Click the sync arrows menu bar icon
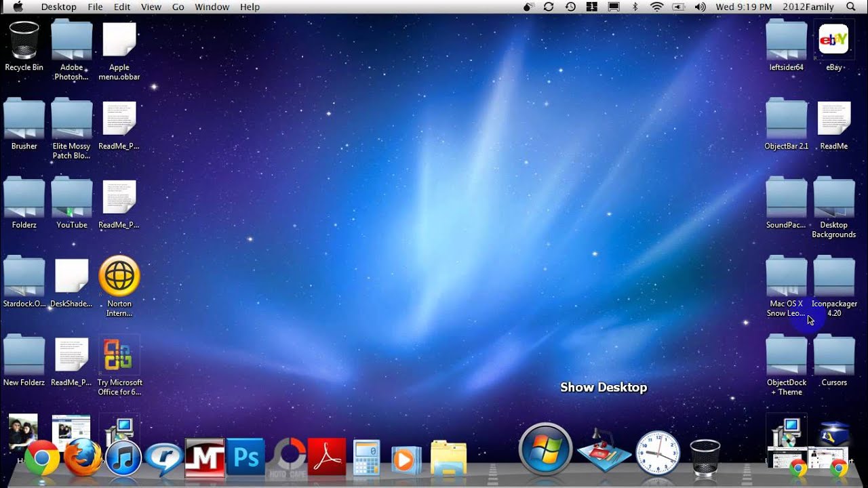This screenshot has height=488, width=868. point(549,7)
